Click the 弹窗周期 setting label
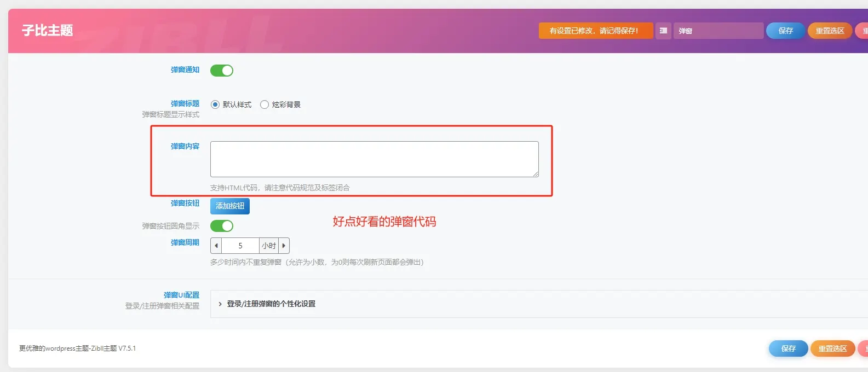 tap(185, 242)
